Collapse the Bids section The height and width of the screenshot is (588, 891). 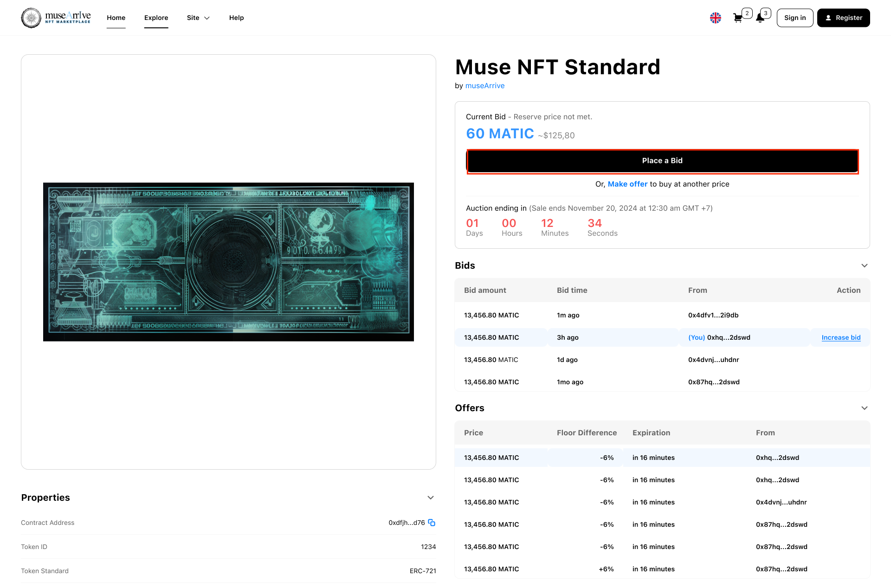pyautogui.click(x=864, y=265)
